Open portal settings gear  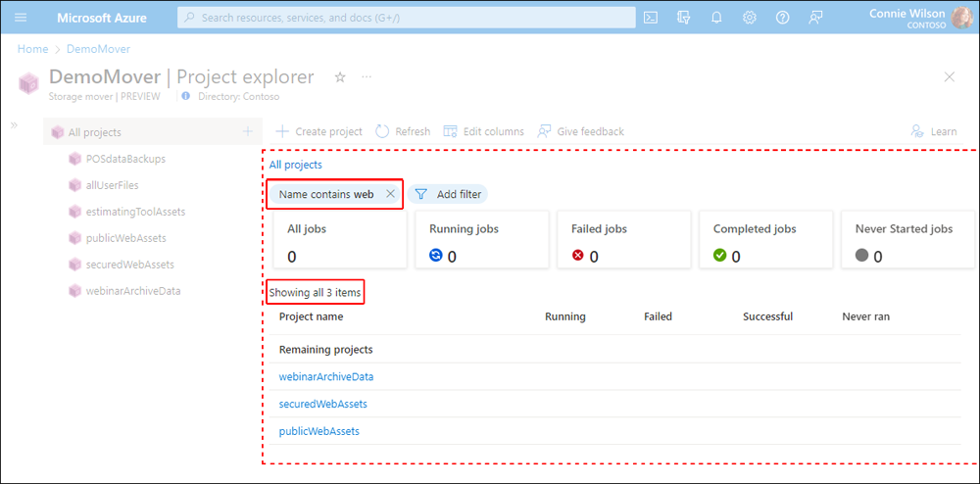tap(750, 18)
